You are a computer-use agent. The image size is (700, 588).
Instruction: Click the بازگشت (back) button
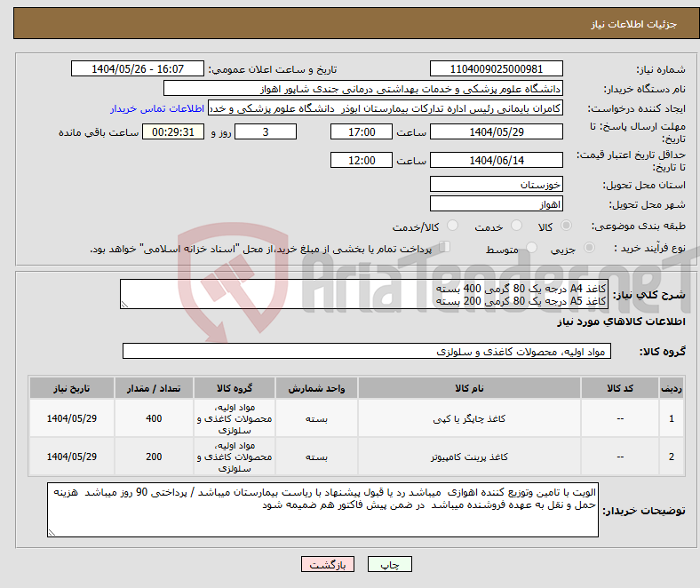[328, 564]
